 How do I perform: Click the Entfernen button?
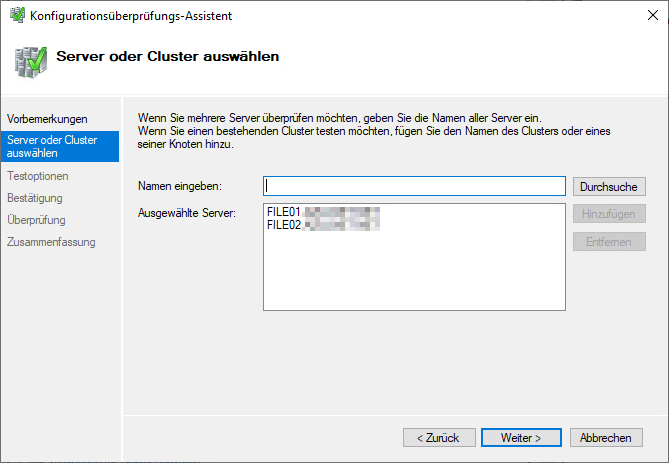(609, 242)
